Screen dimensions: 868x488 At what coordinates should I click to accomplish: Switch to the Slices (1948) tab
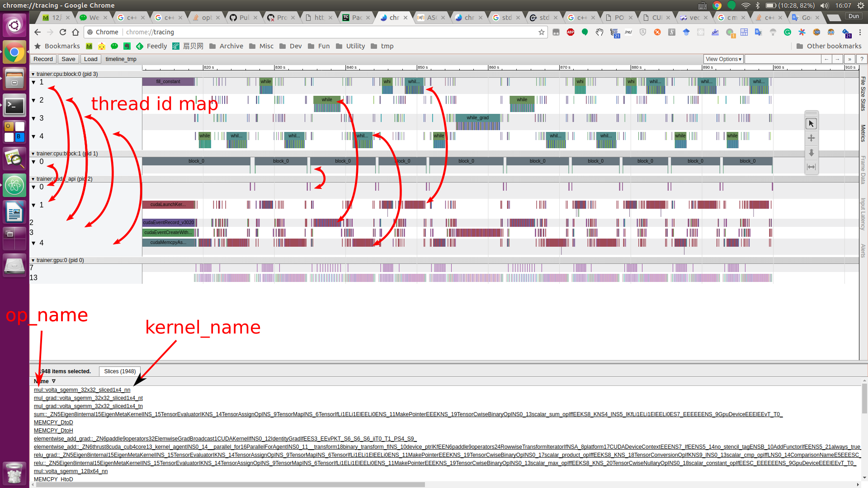[120, 371]
